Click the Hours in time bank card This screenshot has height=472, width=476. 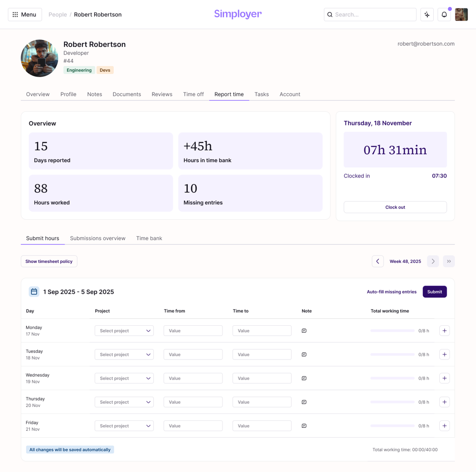tap(250, 151)
